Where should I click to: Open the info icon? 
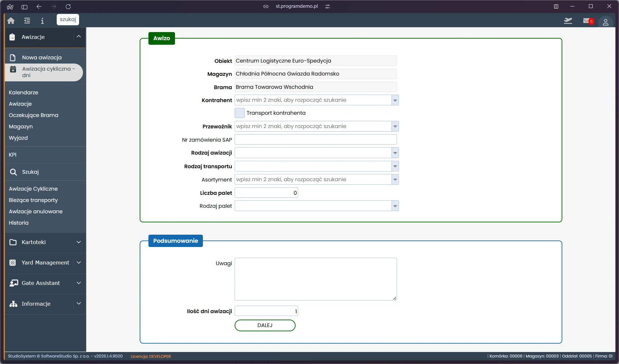tap(42, 21)
